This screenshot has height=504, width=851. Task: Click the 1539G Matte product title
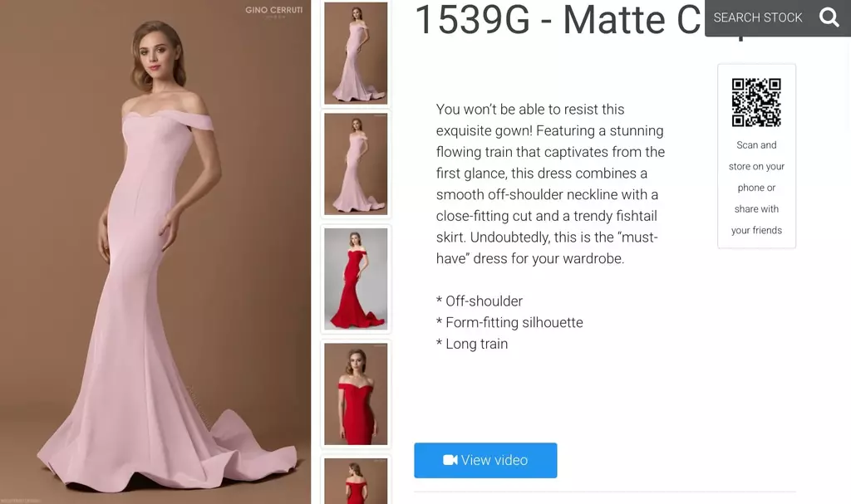click(x=559, y=21)
